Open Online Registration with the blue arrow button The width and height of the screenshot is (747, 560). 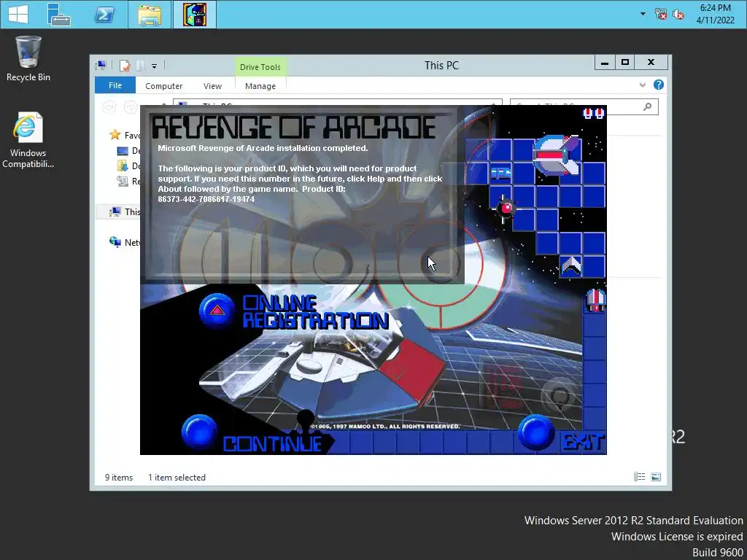(217, 311)
